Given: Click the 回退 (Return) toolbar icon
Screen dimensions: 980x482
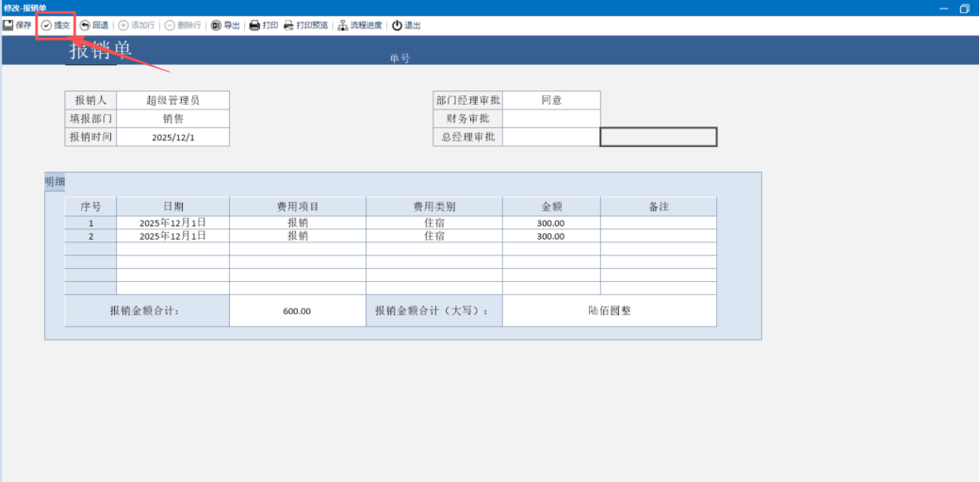Looking at the screenshot, I should point(93,25).
